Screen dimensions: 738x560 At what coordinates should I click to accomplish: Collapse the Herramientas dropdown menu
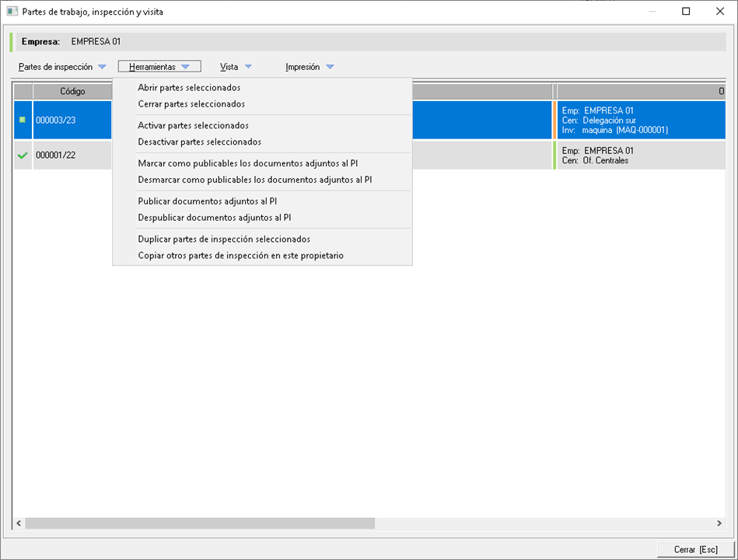(x=159, y=68)
